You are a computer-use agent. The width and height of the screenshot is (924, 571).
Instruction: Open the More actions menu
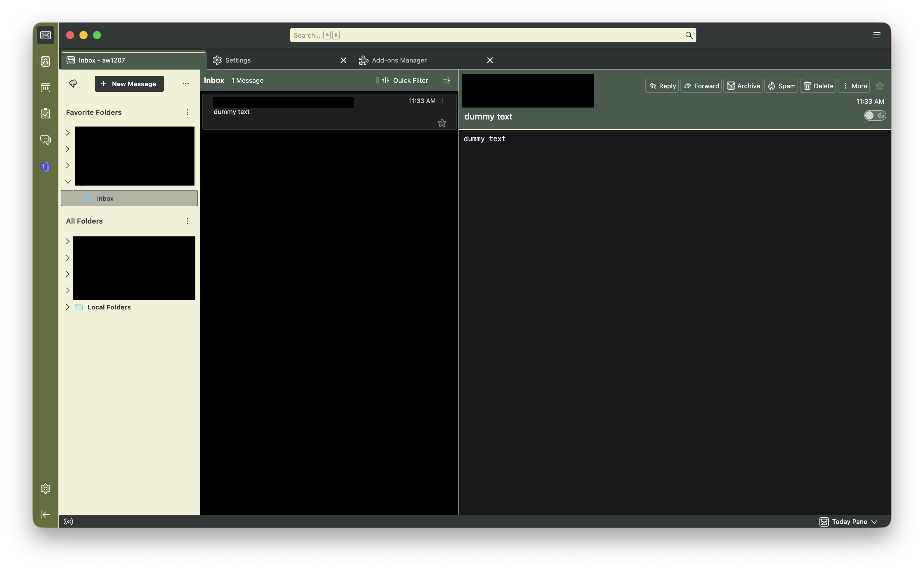[854, 86]
